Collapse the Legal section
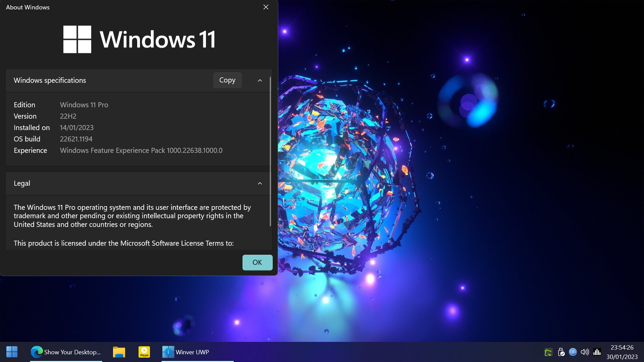 (x=260, y=183)
